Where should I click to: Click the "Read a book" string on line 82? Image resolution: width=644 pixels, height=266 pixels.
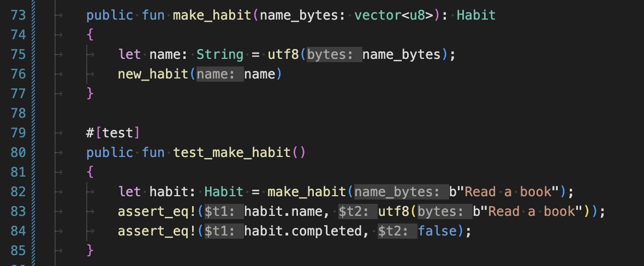pyautogui.click(x=508, y=192)
